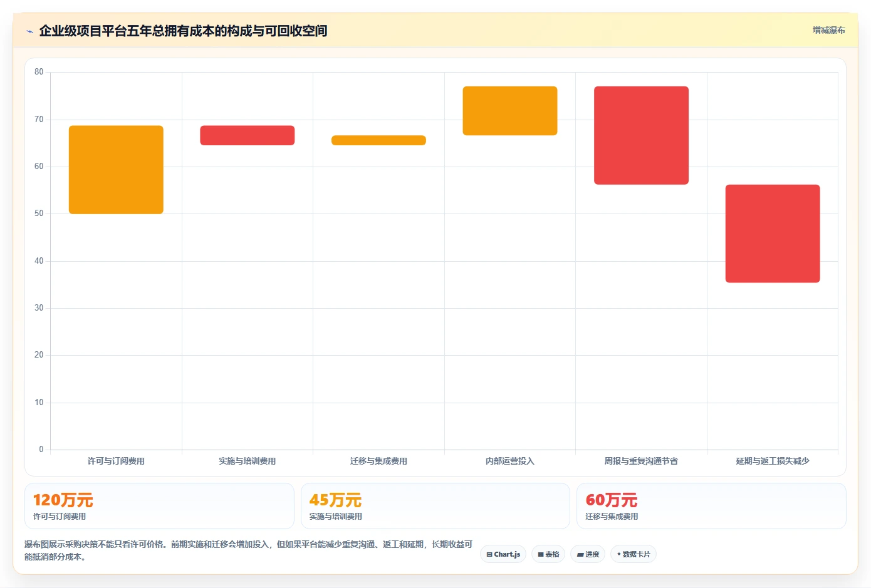Click x-axis label 延期与返工损失减少

pyautogui.click(x=773, y=461)
